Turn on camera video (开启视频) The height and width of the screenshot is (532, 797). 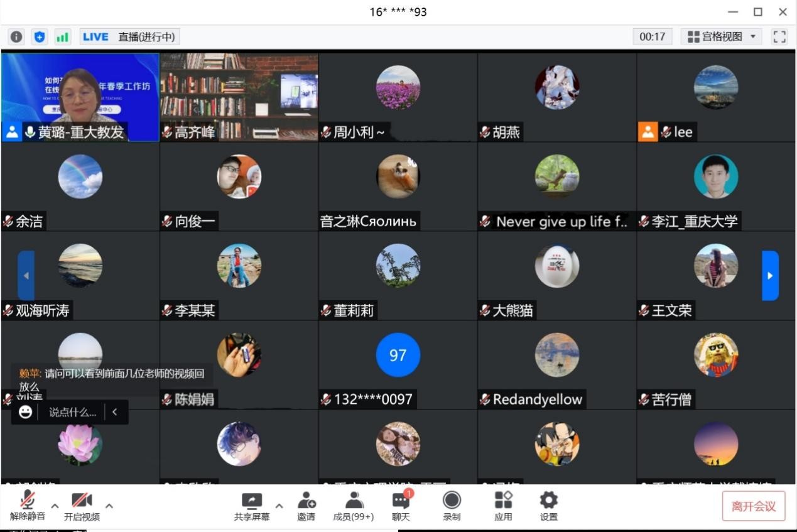pos(82,506)
